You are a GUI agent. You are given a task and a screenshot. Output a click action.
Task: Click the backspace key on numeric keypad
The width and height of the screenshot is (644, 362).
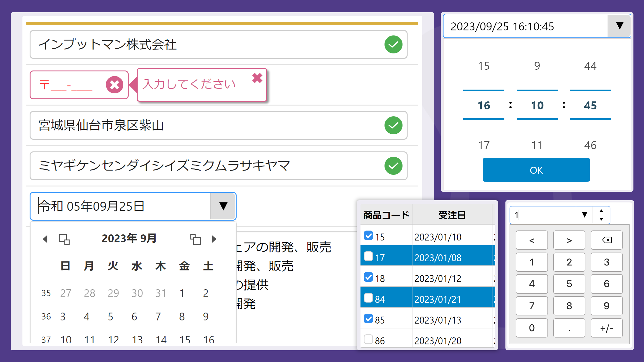tap(607, 240)
